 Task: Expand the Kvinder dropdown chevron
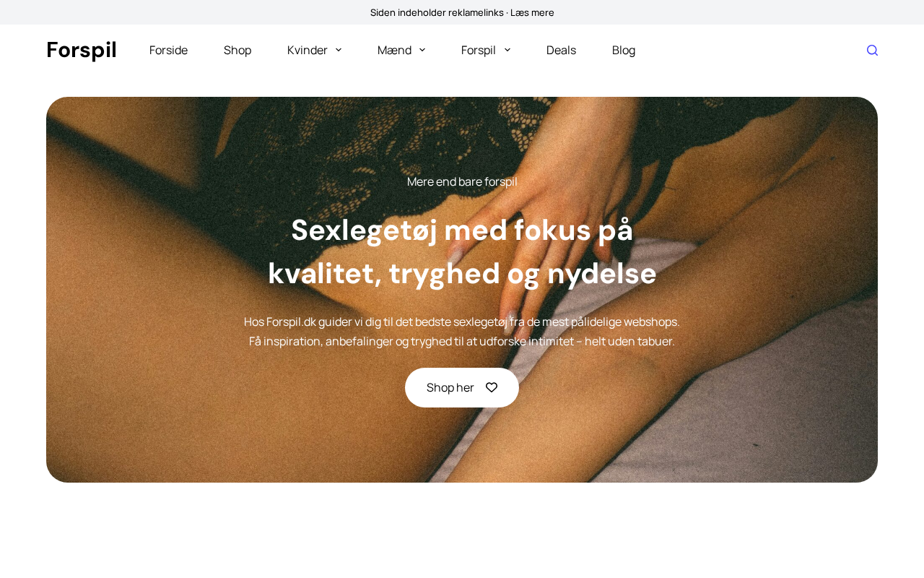(x=339, y=50)
